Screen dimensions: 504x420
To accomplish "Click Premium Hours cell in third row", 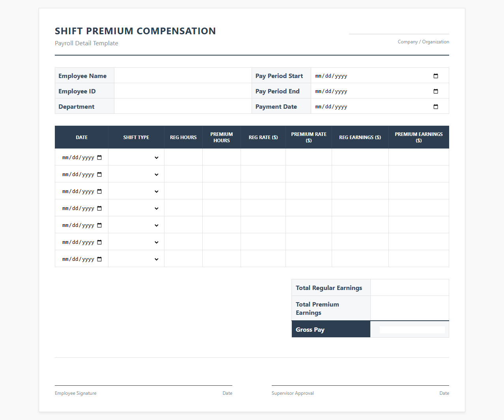I will (222, 191).
